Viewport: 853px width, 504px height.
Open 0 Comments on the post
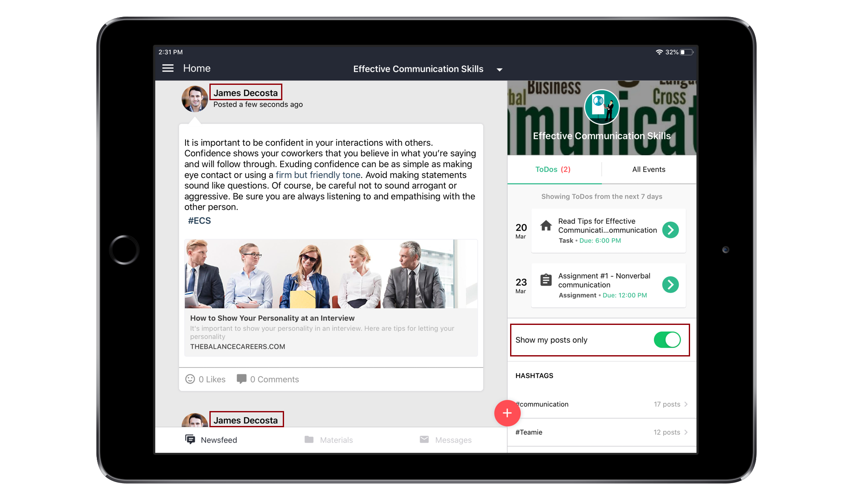274,379
